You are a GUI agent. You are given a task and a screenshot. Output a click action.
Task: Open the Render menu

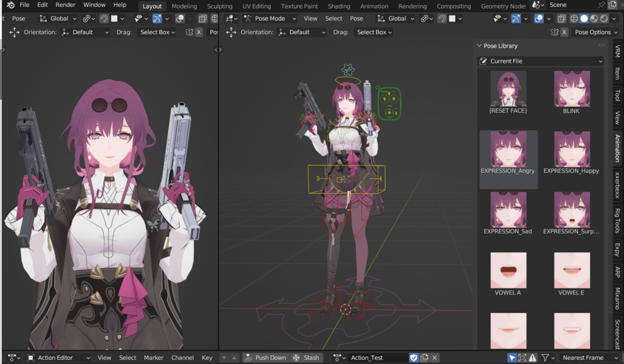click(65, 5)
